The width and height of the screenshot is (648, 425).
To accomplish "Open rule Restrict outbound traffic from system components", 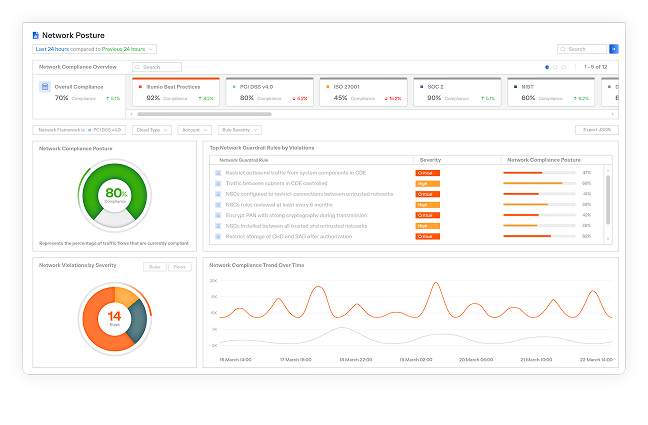I will point(296,173).
